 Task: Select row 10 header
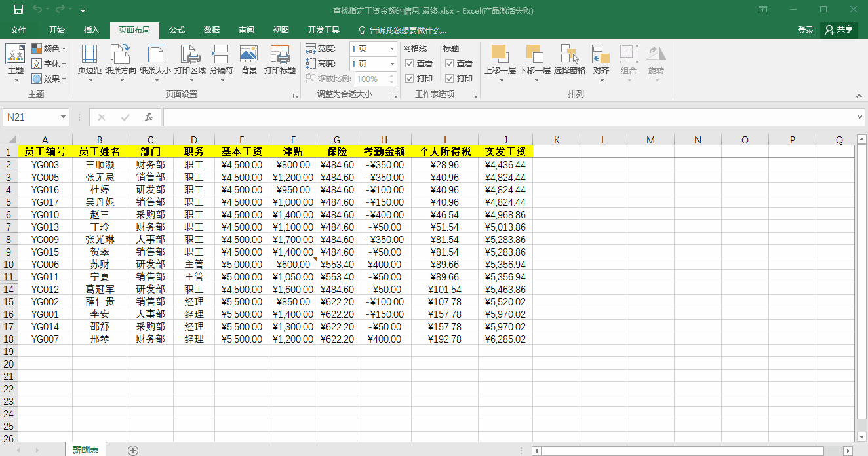click(x=9, y=265)
